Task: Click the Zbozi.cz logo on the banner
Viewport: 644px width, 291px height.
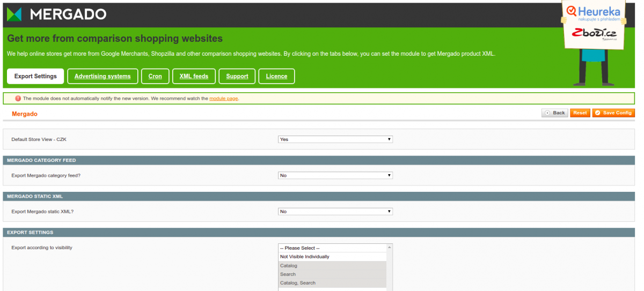Action: coord(593,34)
